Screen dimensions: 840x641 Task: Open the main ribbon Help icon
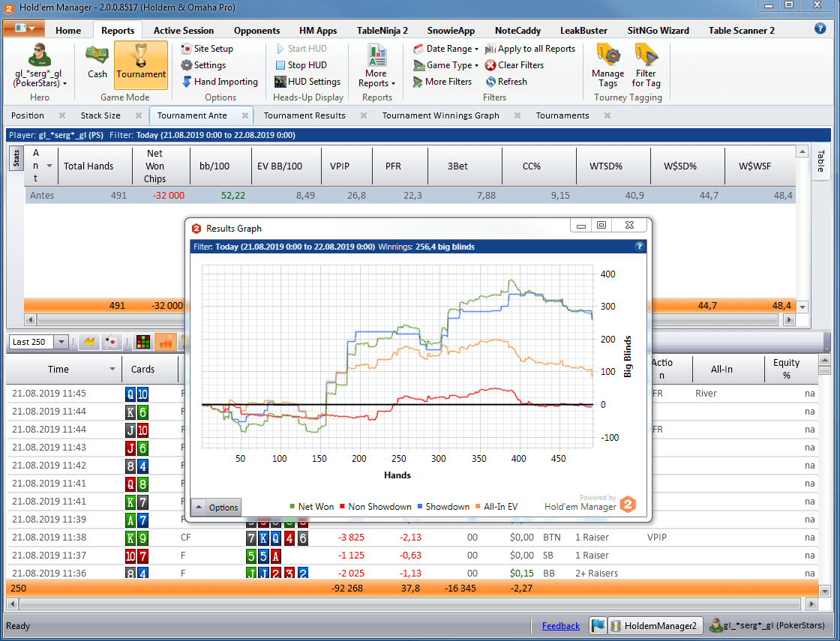pos(820,29)
